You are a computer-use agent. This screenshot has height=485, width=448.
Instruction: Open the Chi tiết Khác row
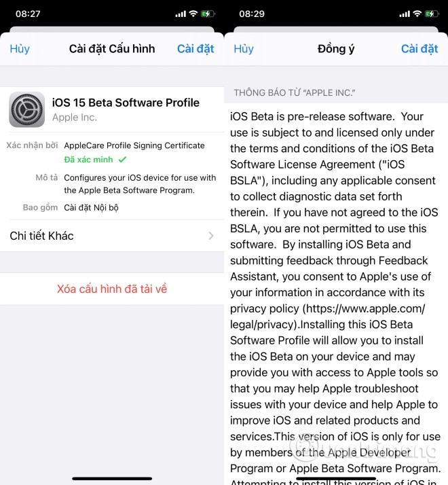112,236
